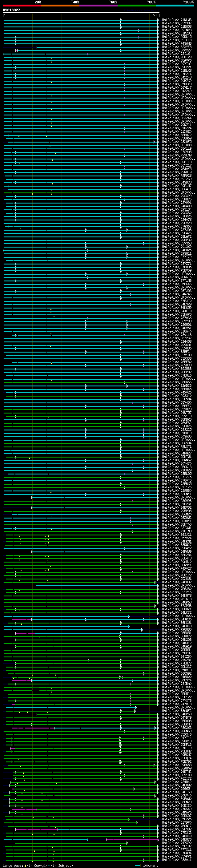Image resolution: width=197 pixels, height=868 pixels.
Task: Click the UniRef100_Q00X27 label
Action: 177,50
